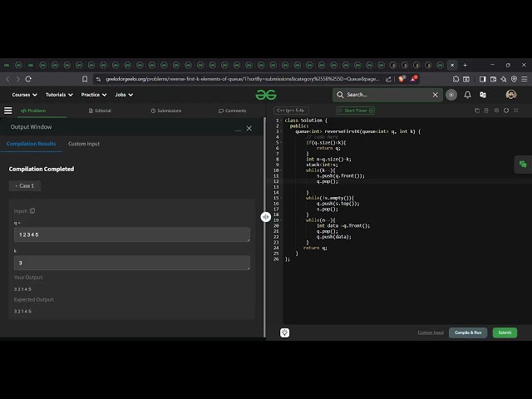Copy the editor code using copy icon
The image size is (532, 399).
(477, 111)
